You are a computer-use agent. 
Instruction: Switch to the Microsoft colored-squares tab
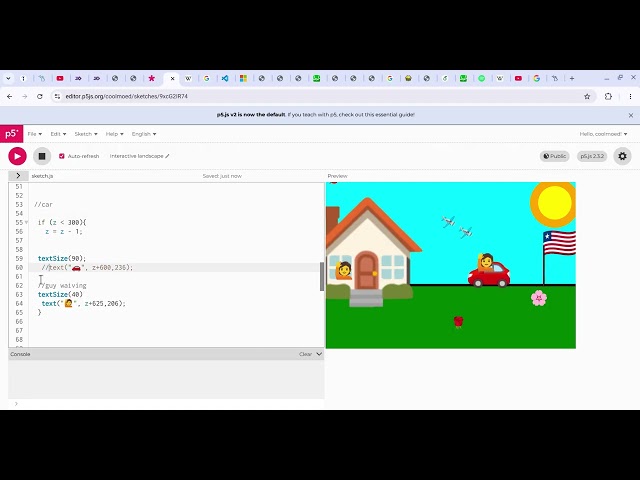coord(243,78)
